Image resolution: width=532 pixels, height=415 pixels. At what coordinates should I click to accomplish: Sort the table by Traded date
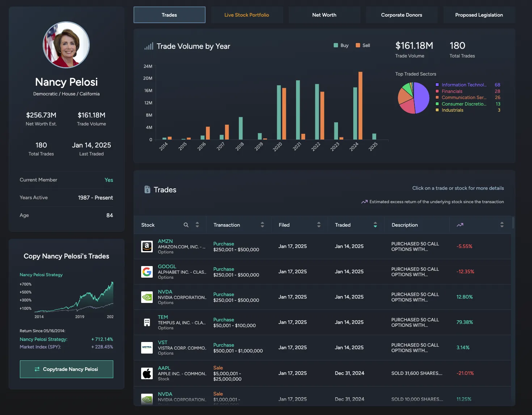click(x=375, y=225)
